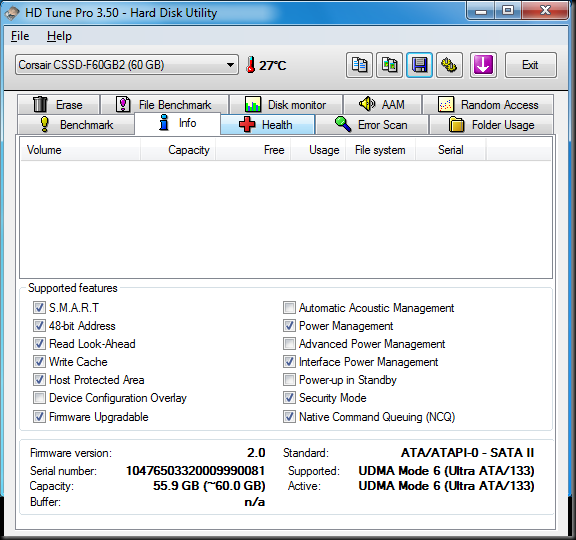Viewport: 576px width, 540px height.
Task: Click the save screenshot floppy disk icon
Action: 419,65
